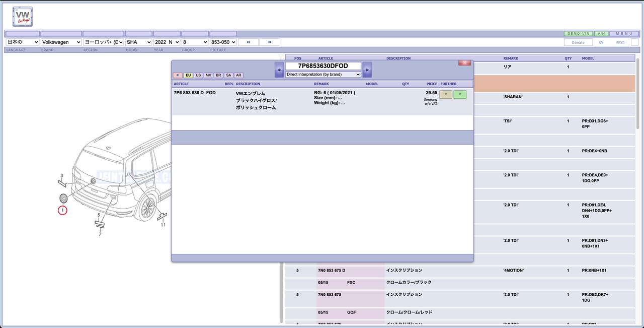This screenshot has width=644, height=328.
Task: Open the Brand dropdown showing Volkswagen
Action: 61,42
